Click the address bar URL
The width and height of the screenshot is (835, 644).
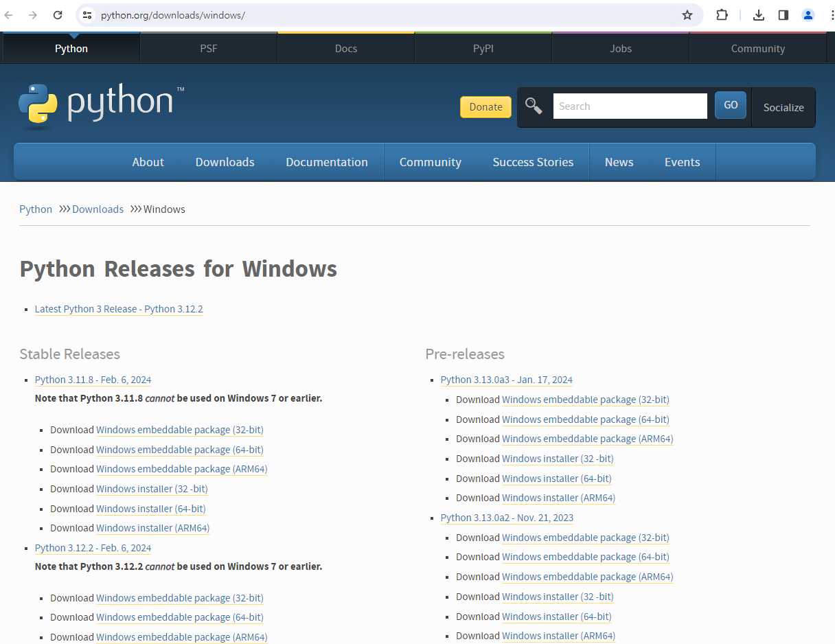point(173,15)
